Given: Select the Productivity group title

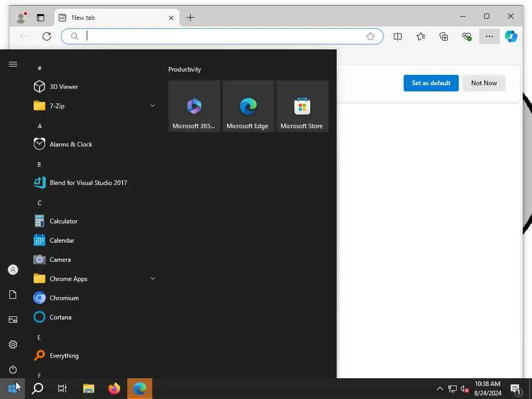Looking at the screenshot, I should [184, 69].
